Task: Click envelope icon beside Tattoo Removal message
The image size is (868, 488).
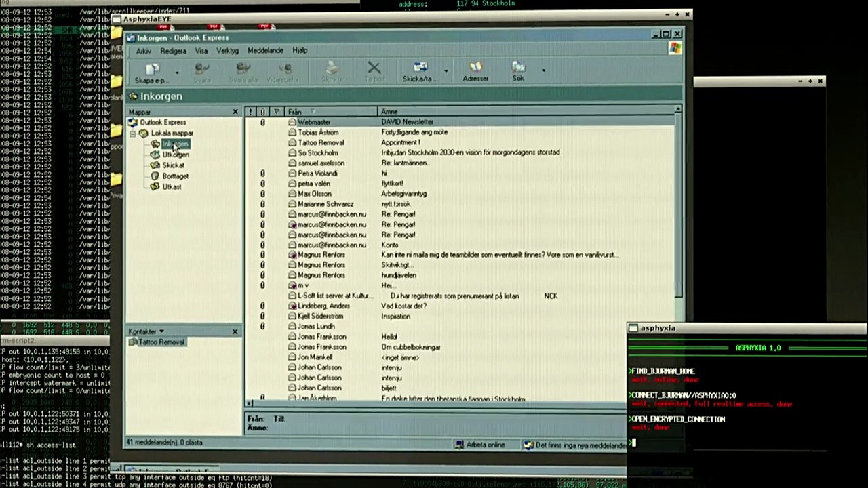Action: click(293, 143)
